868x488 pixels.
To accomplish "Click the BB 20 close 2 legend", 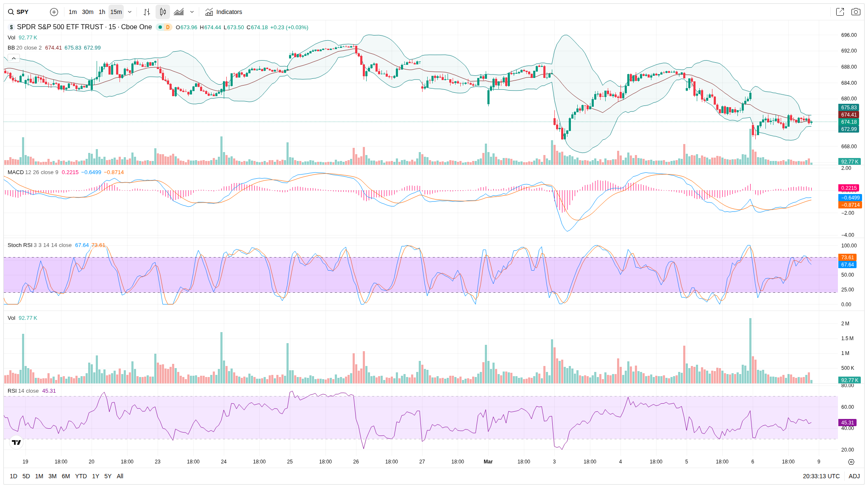I will point(25,48).
